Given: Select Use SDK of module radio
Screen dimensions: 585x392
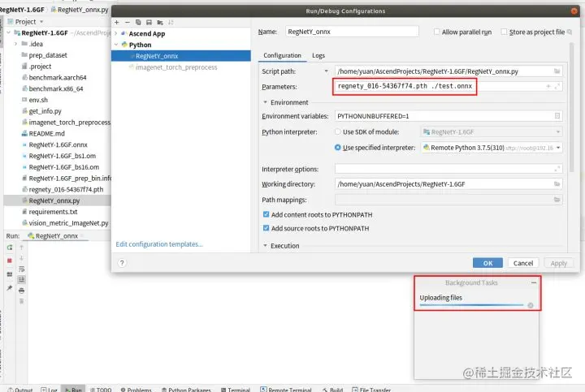Looking at the screenshot, I should click(338, 131).
